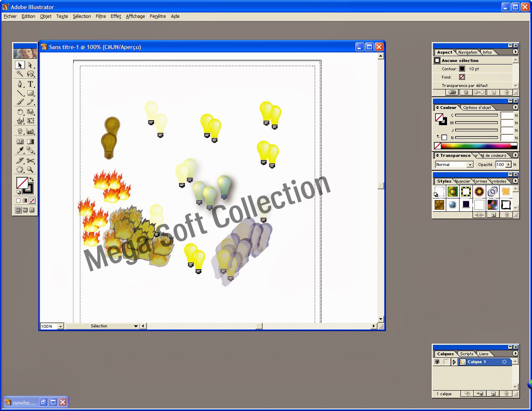Image resolution: width=532 pixels, height=411 pixels.
Task: Open Styles panel flyout menu
Action: coord(515,181)
